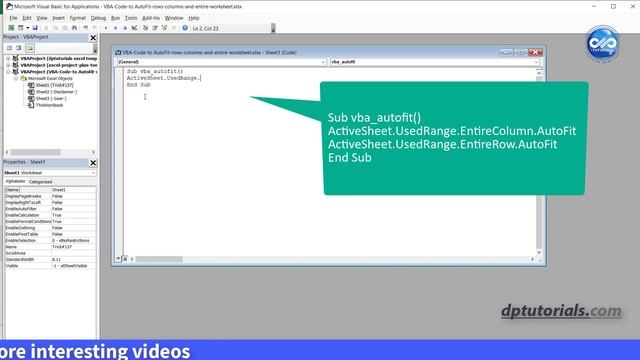Select Sheet3 (Gear) in project tree
Image resolution: width=640 pixels, height=360 pixels.
pos(51,98)
